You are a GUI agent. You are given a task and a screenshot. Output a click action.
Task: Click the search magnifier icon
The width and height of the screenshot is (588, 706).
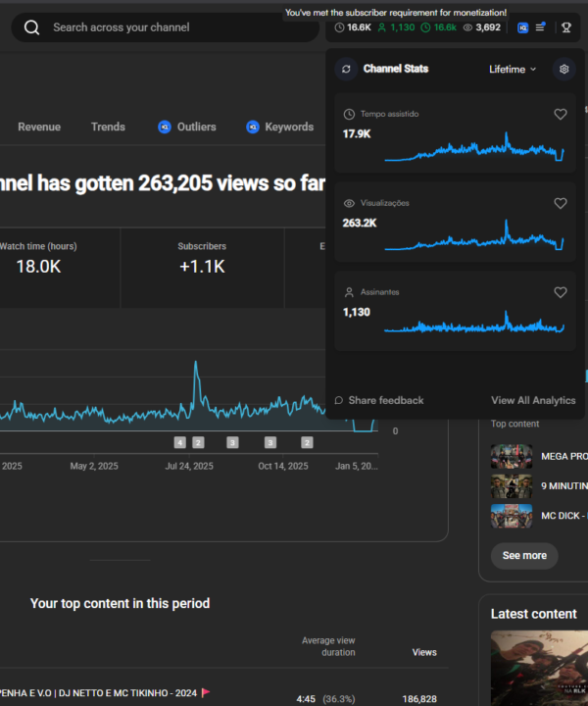31,27
